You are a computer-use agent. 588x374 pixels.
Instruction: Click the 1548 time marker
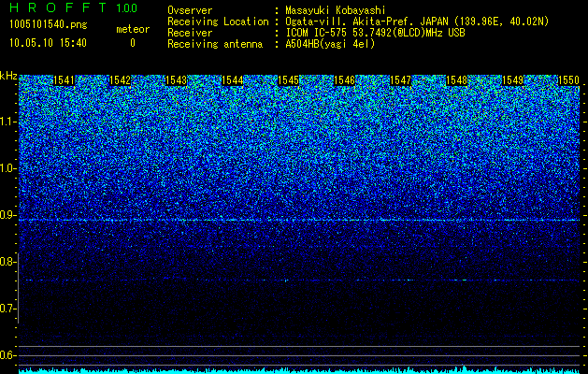click(457, 80)
